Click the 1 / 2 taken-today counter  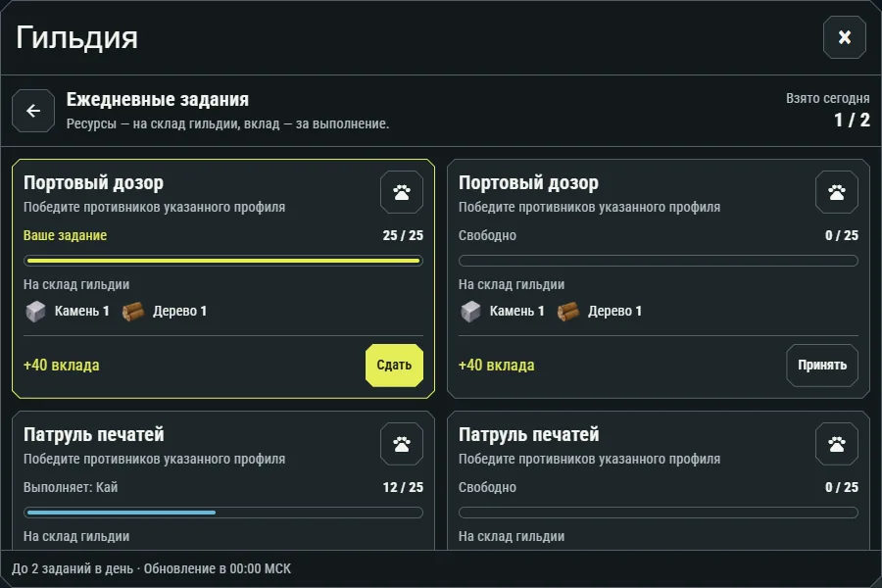[x=852, y=120]
